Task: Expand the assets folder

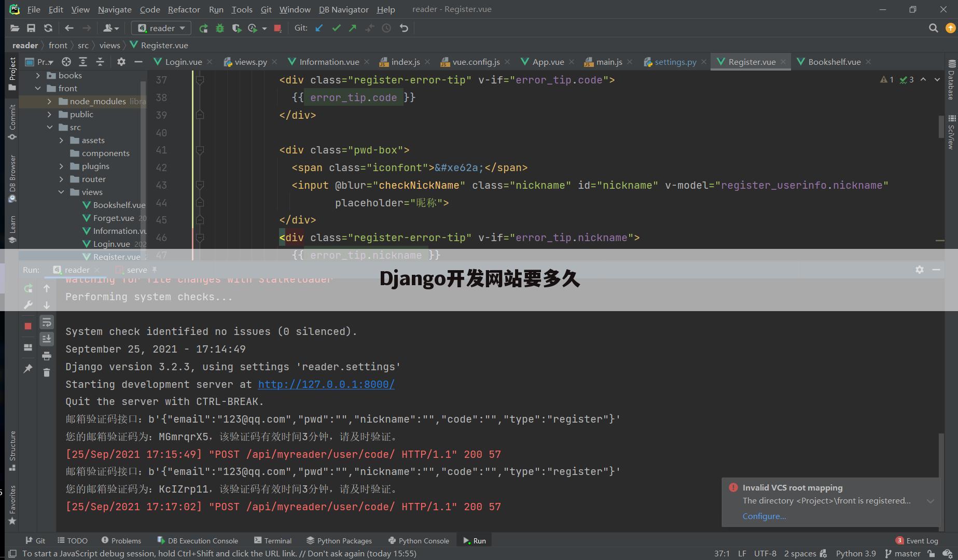Action: (x=61, y=140)
